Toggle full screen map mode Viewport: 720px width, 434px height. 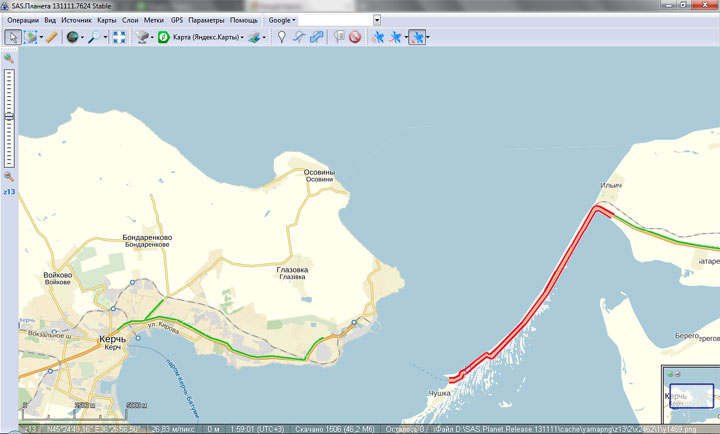tap(119, 37)
